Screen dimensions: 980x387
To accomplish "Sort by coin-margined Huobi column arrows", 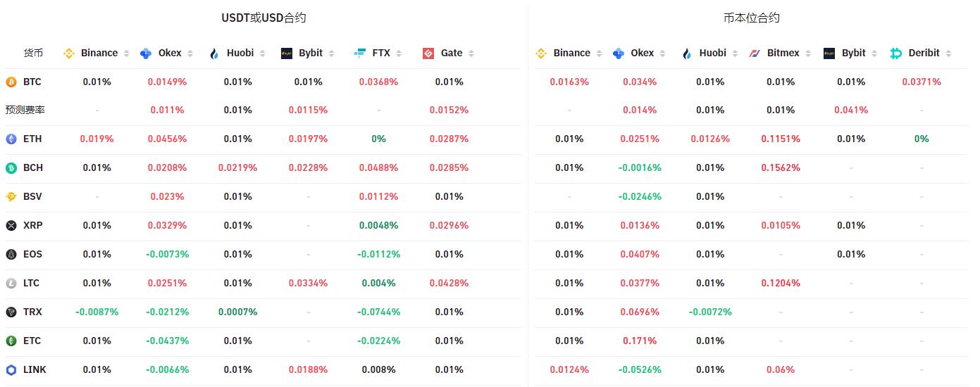I will 735,53.
